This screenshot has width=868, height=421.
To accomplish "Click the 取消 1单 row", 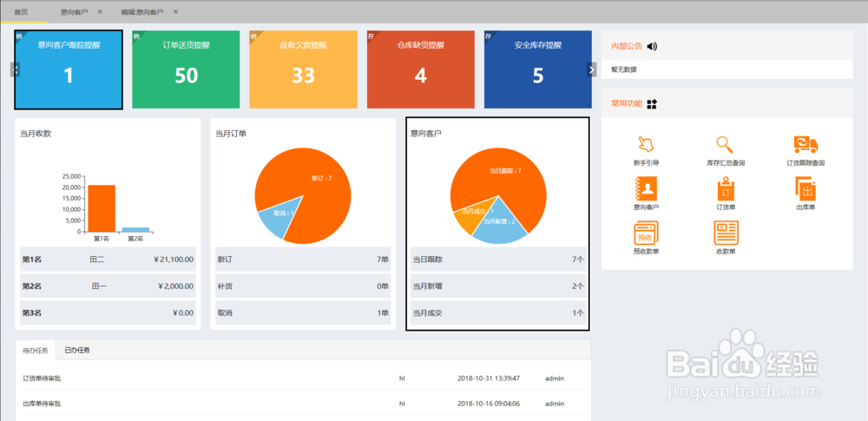I will (x=303, y=312).
